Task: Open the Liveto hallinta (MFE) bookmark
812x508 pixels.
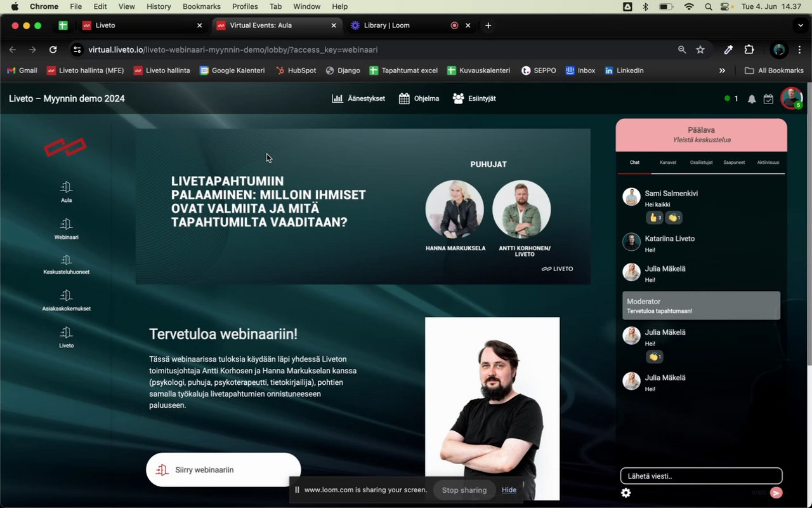Action: 86,70
